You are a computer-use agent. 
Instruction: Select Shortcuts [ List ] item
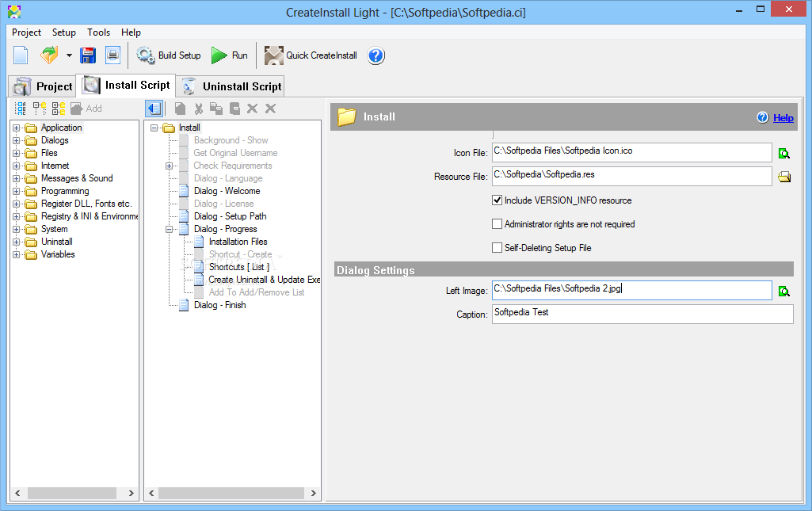pyautogui.click(x=239, y=267)
